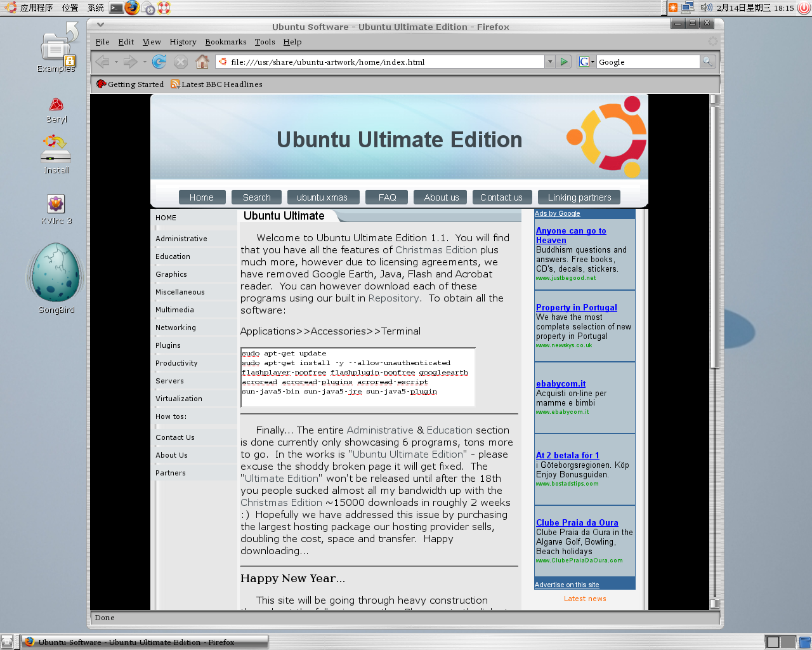The image size is (812, 650).
Task: Click the orange update notifier tray icon
Action: [x=673, y=8]
